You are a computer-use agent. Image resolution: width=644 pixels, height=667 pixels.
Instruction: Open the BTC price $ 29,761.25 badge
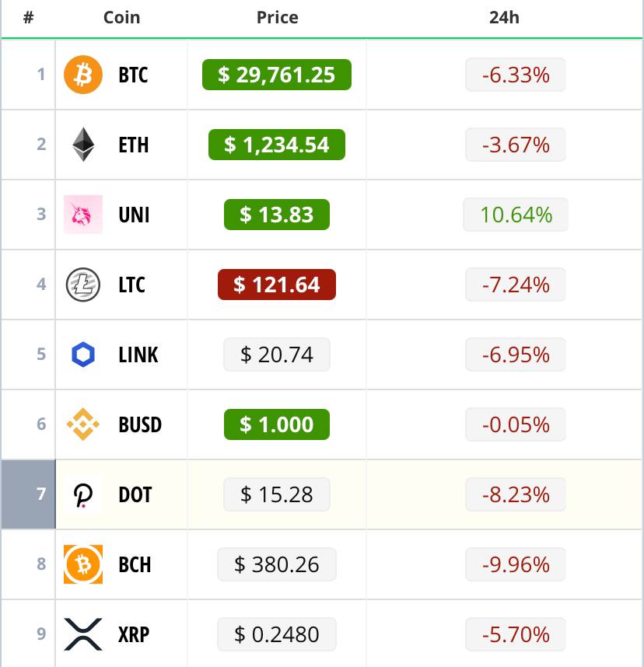[277, 75]
